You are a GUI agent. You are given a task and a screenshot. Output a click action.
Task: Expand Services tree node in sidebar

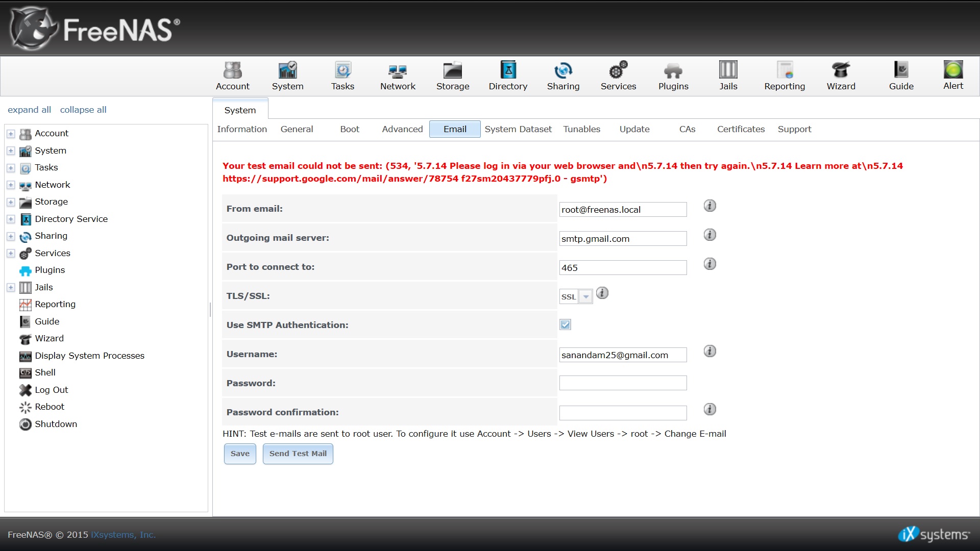[x=11, y=254]
